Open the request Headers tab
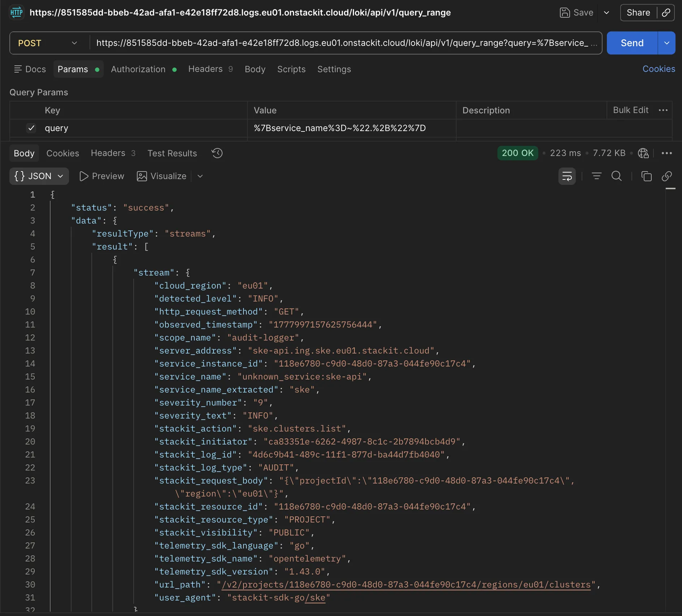This screenshot has height=616, width=682. coord(210,69)
